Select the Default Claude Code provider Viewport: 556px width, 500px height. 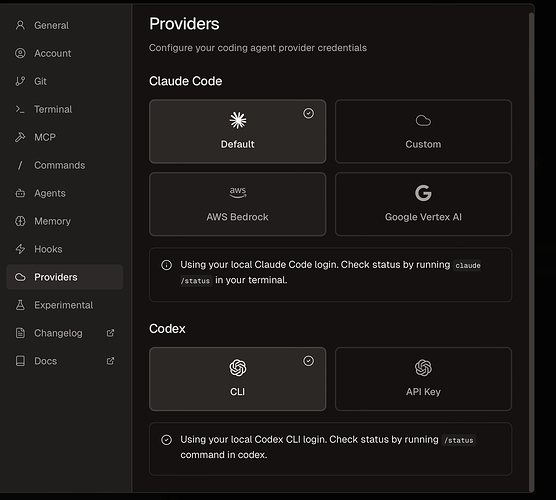(238, 132)
